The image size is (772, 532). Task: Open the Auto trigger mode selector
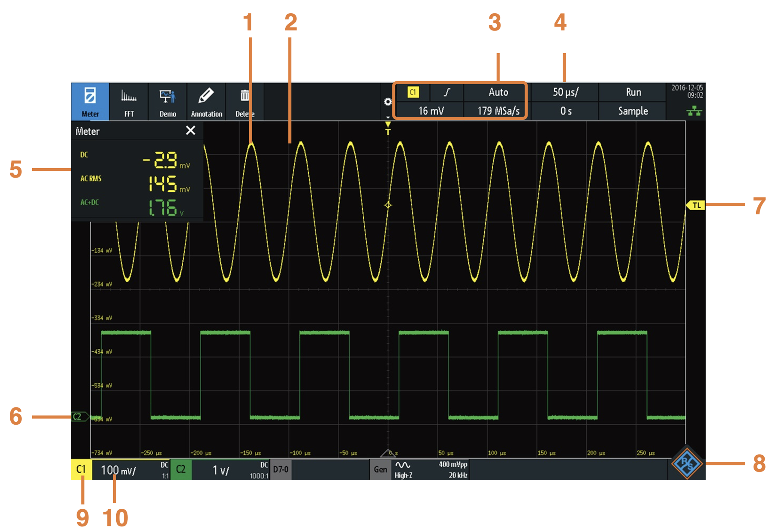498,92
